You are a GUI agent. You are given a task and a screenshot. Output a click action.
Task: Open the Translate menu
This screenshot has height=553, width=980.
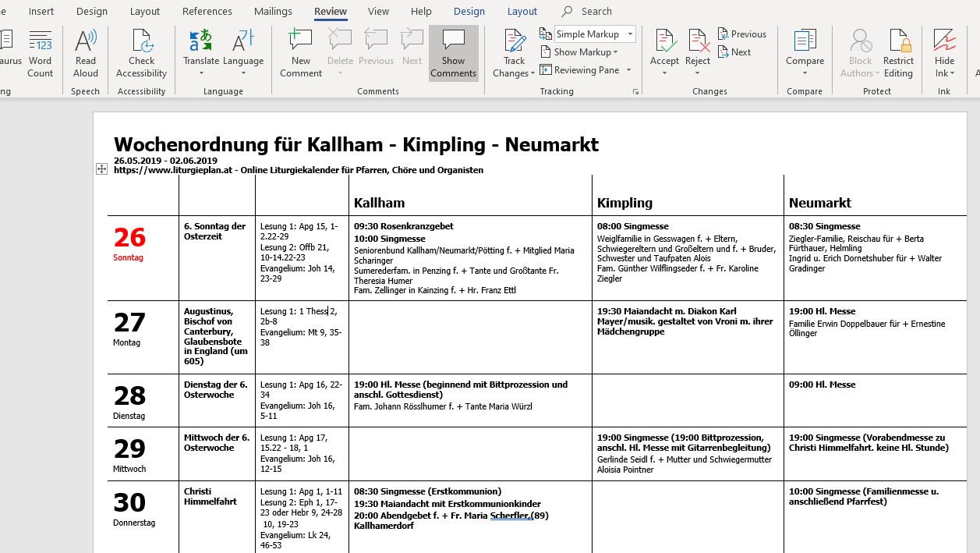coord(201,53)
